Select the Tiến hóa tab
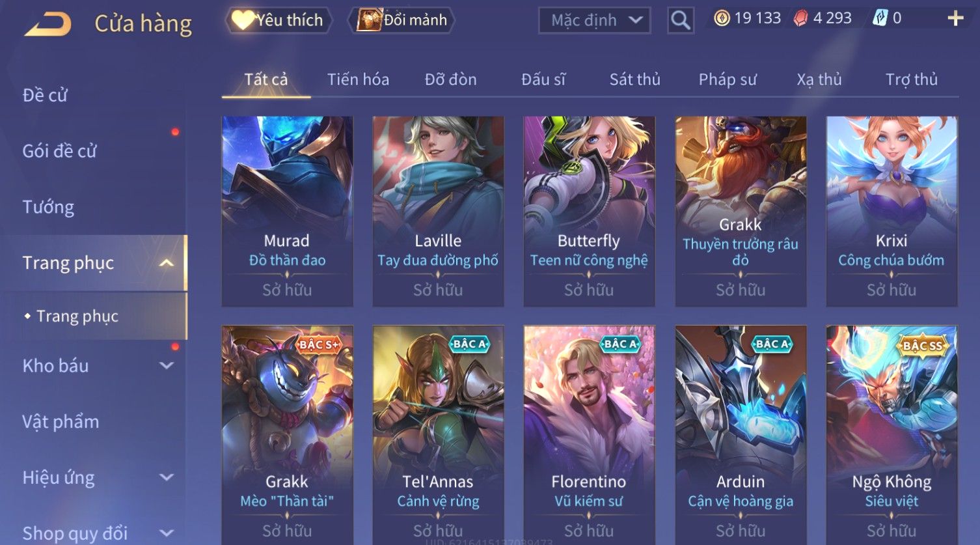Image resolution: width=980 pixels, height=545 pixels. pos(358,79)
